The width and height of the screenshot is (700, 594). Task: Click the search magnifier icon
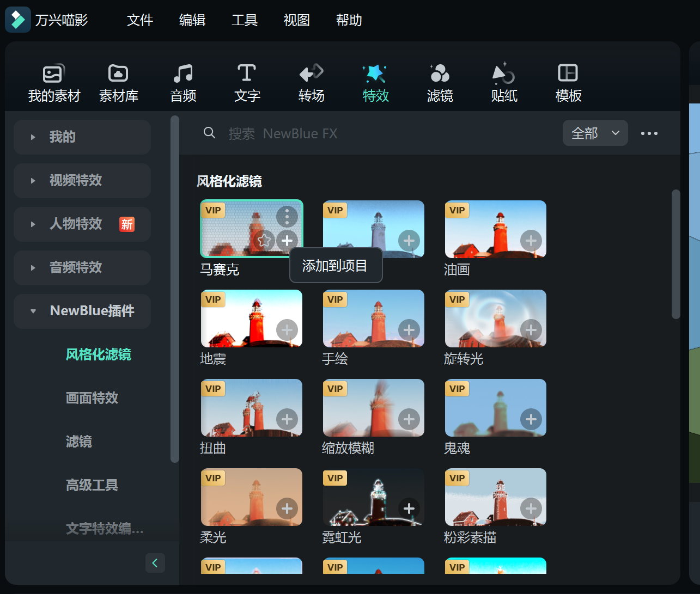click(210, 133)
